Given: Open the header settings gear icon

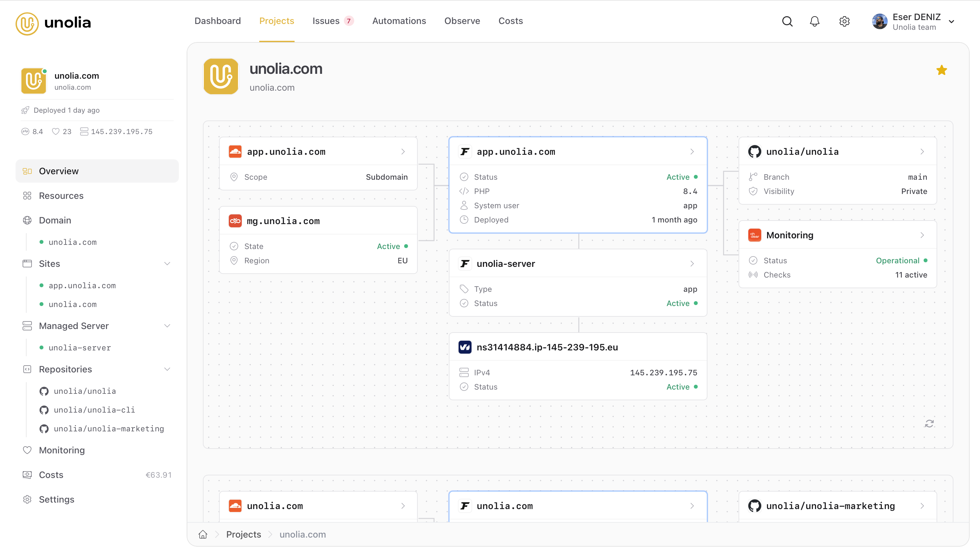Looking at the screenshot, I should [844, 21].
